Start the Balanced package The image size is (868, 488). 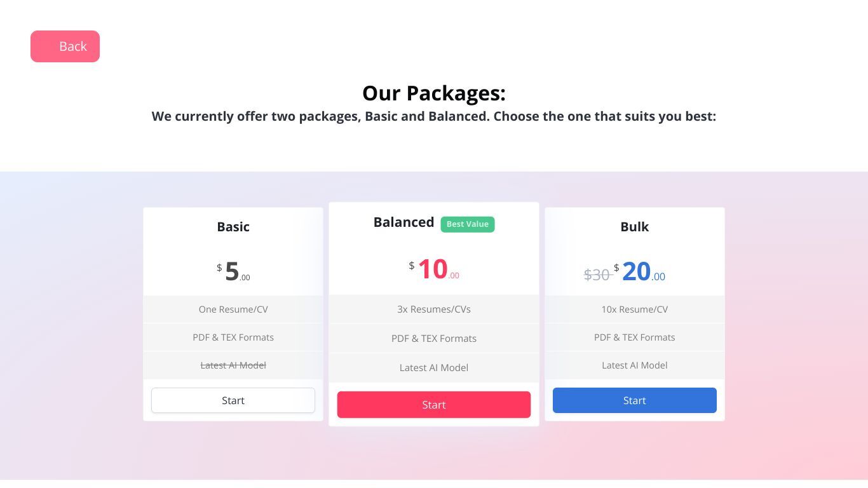pyautogui.click(x=434, y=405)
